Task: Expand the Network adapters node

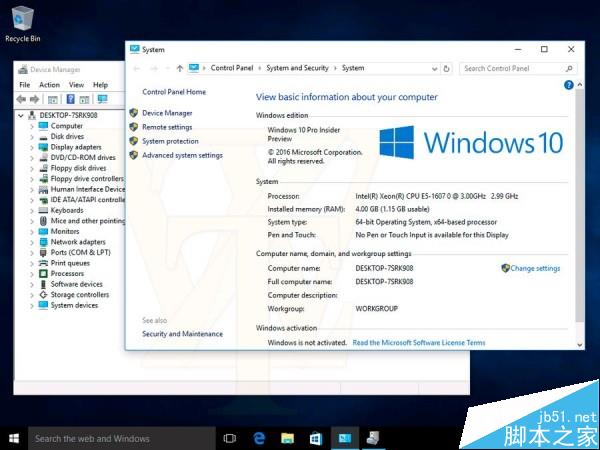Action: [x=31, y=242]
